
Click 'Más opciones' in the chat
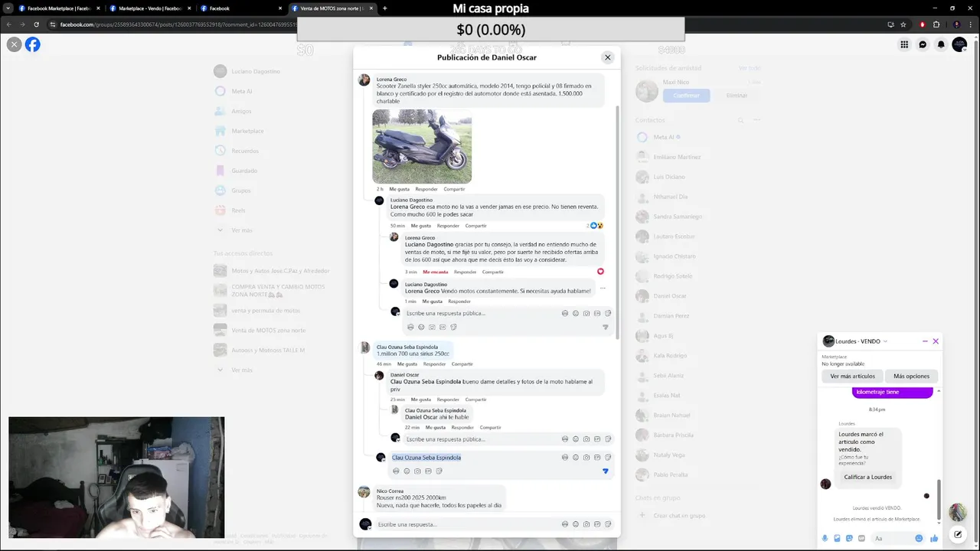pyautogui.click(x=911, y=376)
